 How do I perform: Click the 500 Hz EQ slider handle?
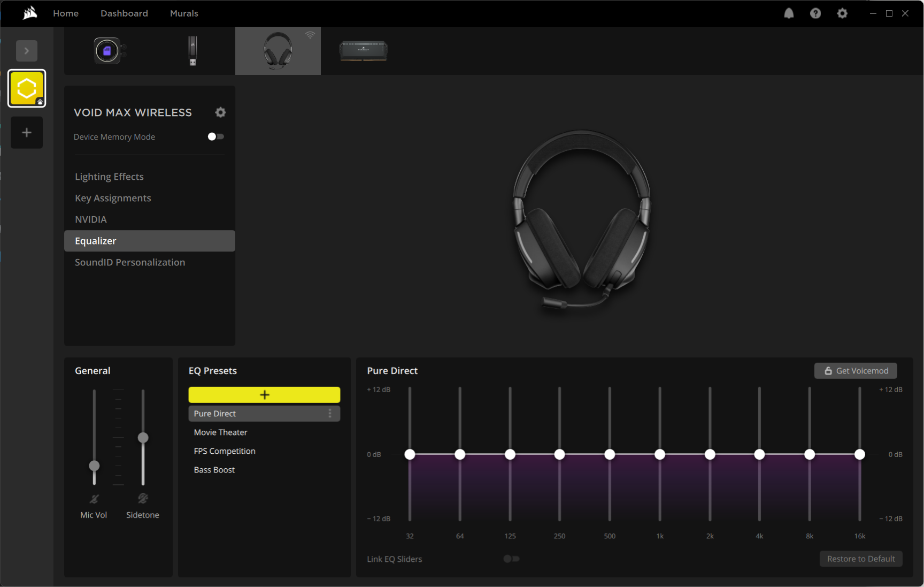610,454
